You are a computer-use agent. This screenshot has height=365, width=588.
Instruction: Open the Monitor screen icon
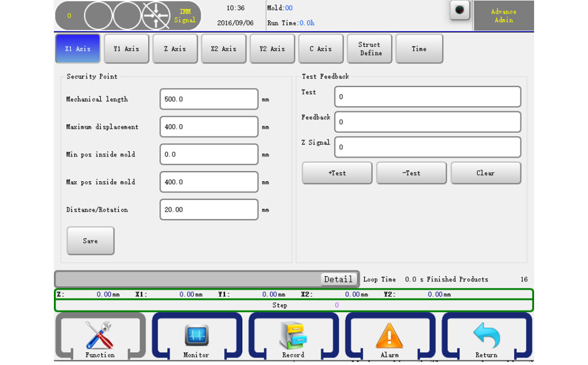(x=196, y=336)
